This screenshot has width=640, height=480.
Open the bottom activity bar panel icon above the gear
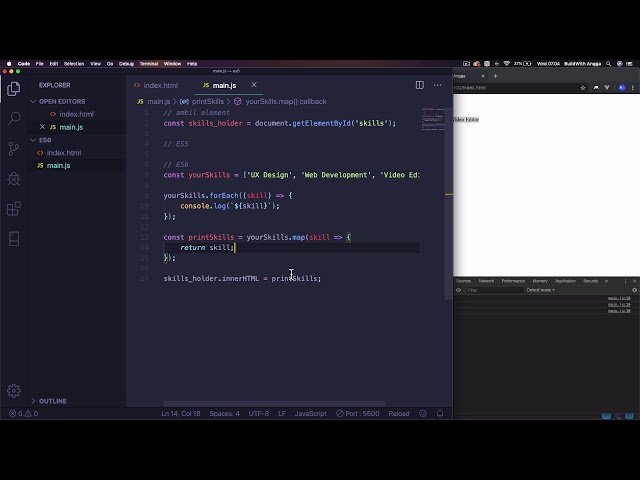[x=14, y=239]
